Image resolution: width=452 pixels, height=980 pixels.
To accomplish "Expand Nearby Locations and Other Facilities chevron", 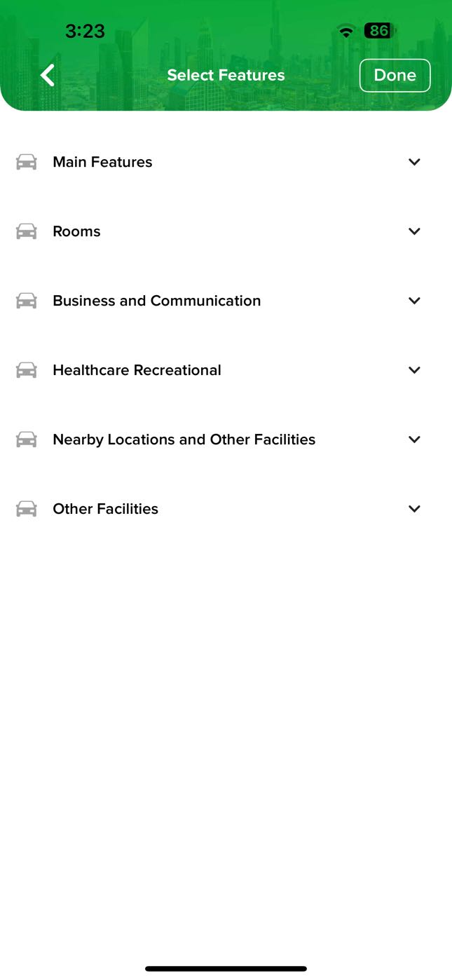I will click(x=414, y=440).
